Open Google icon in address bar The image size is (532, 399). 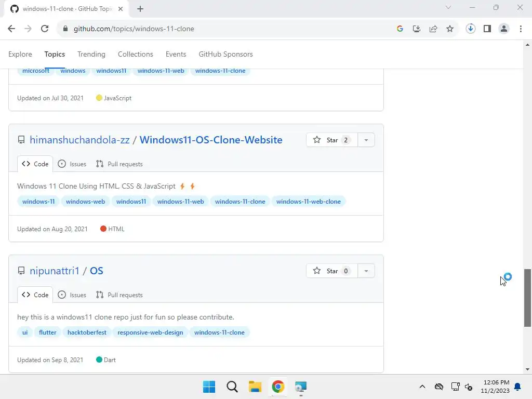(400, 29)
